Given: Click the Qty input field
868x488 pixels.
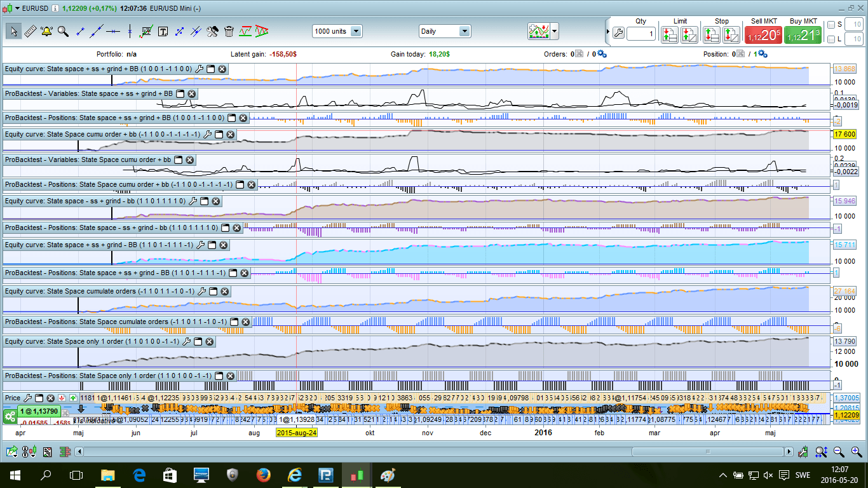Looking at the screenshot, I should coord(641,34).
